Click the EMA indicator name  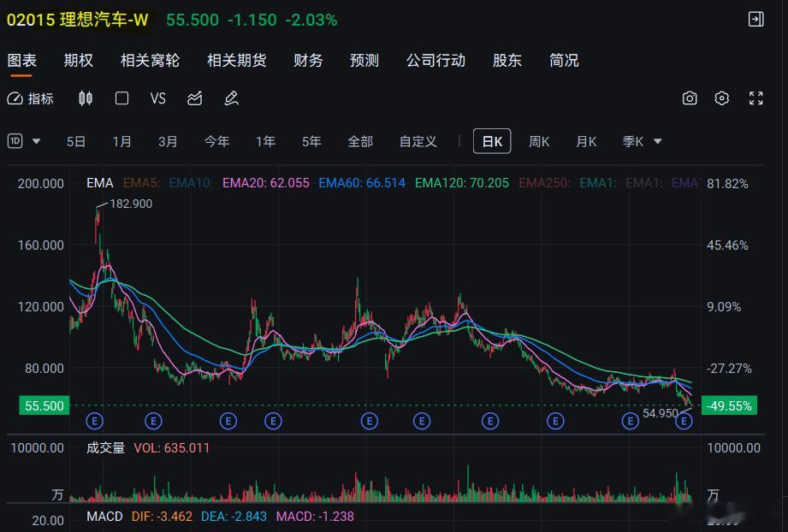pos(100,183)
